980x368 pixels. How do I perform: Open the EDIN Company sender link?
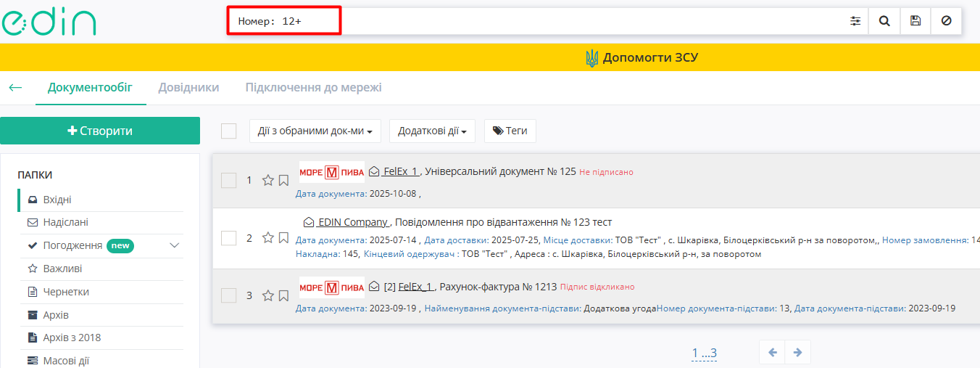pyautogui.click(x=354, y=222)
